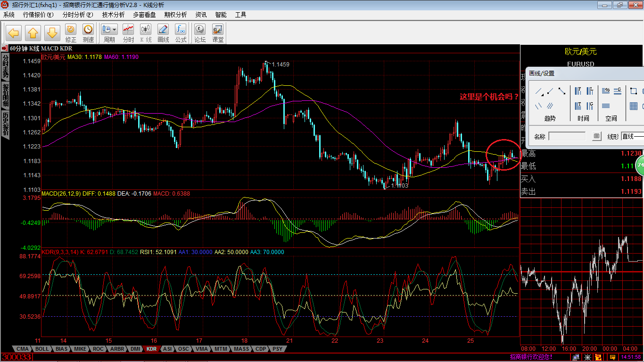The width and height of the screenshot is (644, 362).
Task: Open the 线形 line style combo box
Action: coord(632,136)
